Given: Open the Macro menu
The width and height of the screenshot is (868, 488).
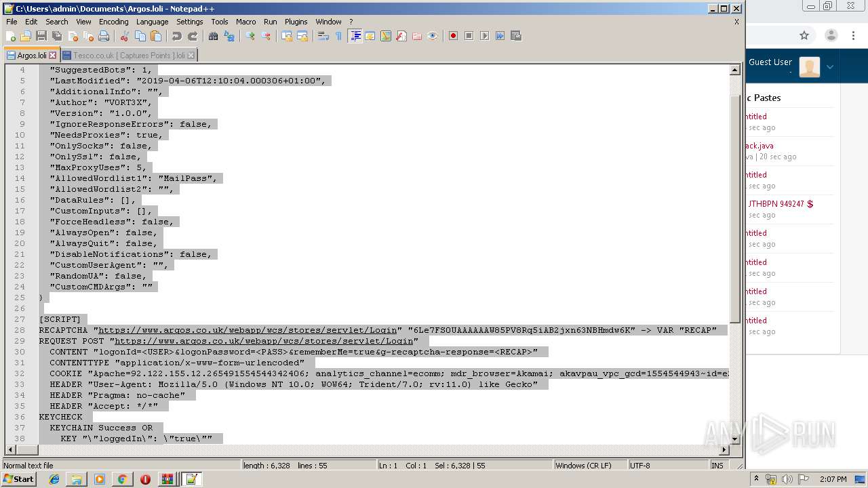Looking at the screenshot, I should point(245,22).
